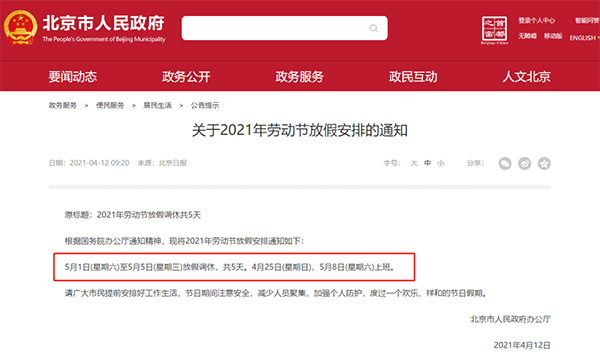Open the 无障碍 accessibility link
This screenshot has width=600, height=363.
point(527,36)
